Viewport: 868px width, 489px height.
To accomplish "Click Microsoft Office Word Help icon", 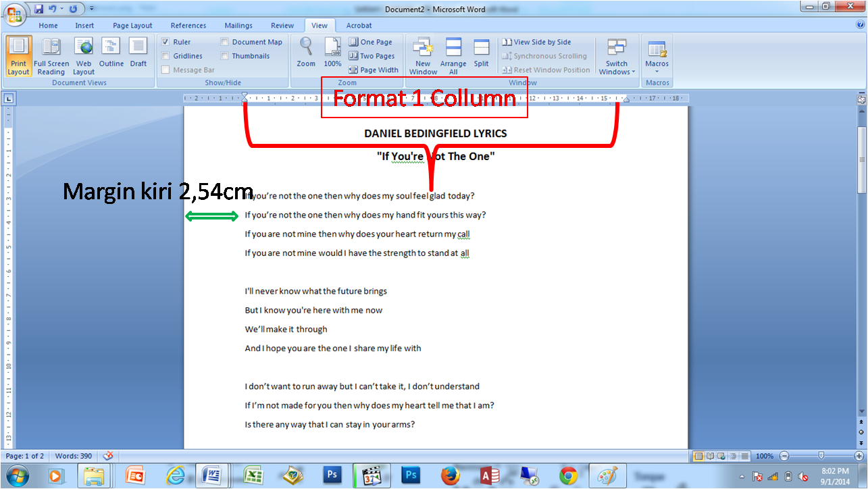I will (860, 25).
